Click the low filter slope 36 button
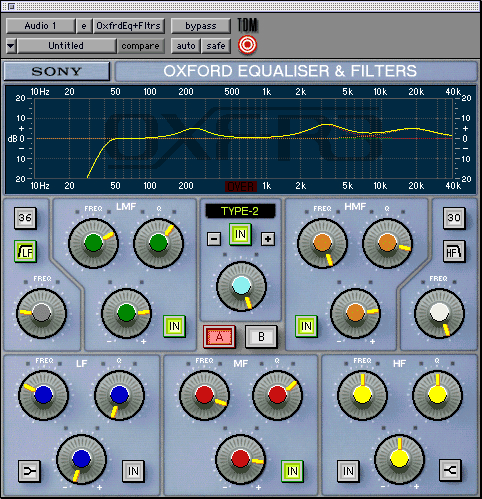This screenshot has height=499, width=482. tap(25, 218)
